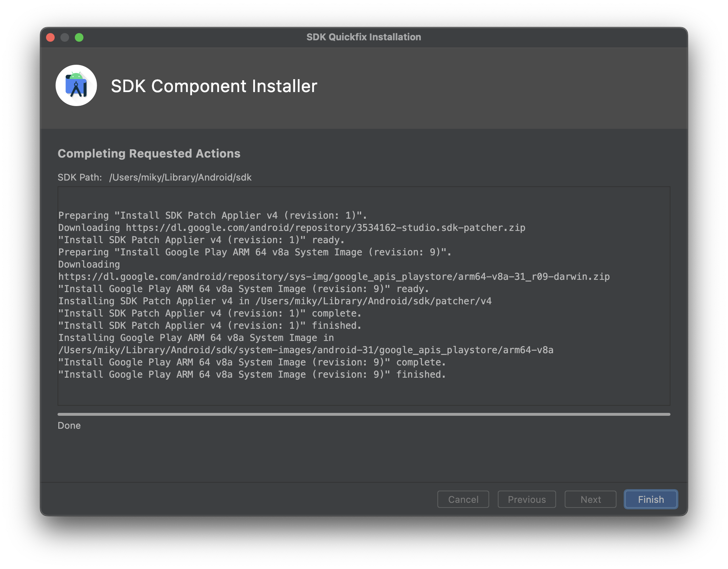The image size is (728, 569).
Task: Close the SDK Quickfix Installation window
Action: point(50,37)
